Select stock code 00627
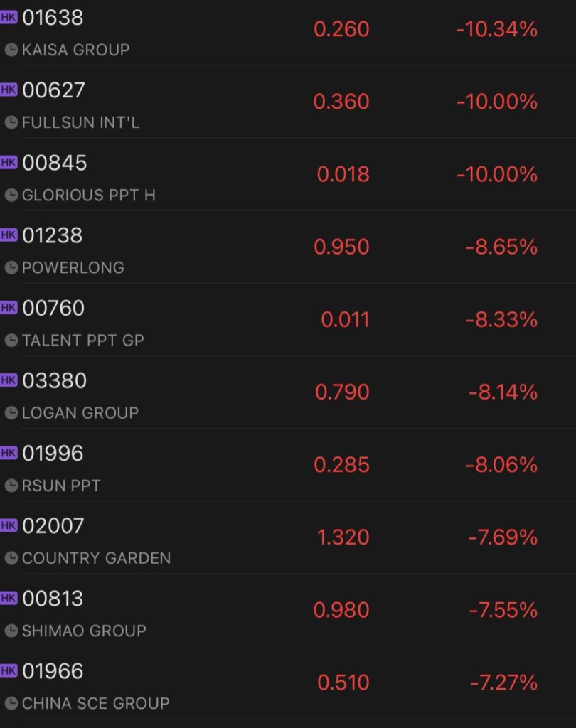The image size is (576, 728). [53, 90]
